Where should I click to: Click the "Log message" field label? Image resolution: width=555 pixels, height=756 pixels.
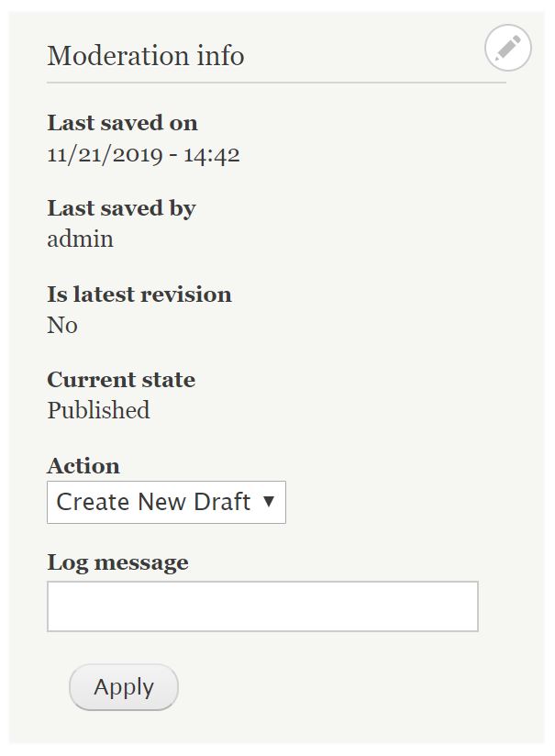pyautogui.click(x=117, y=562)
